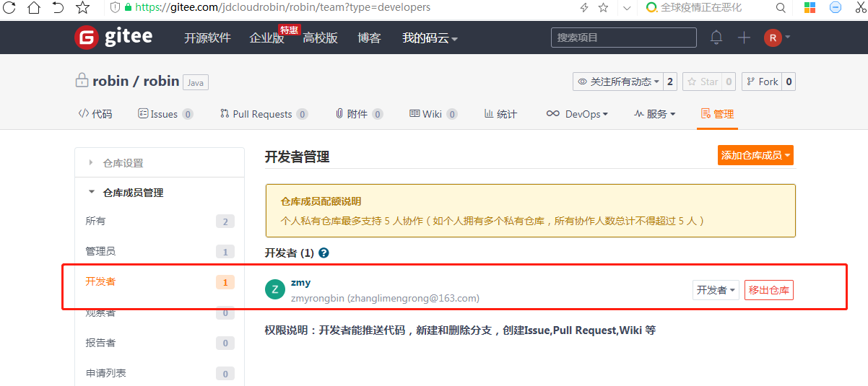The image size is (868, 386).
Task: Expand the DevOps dropdown
Action: tap(577, 114)
